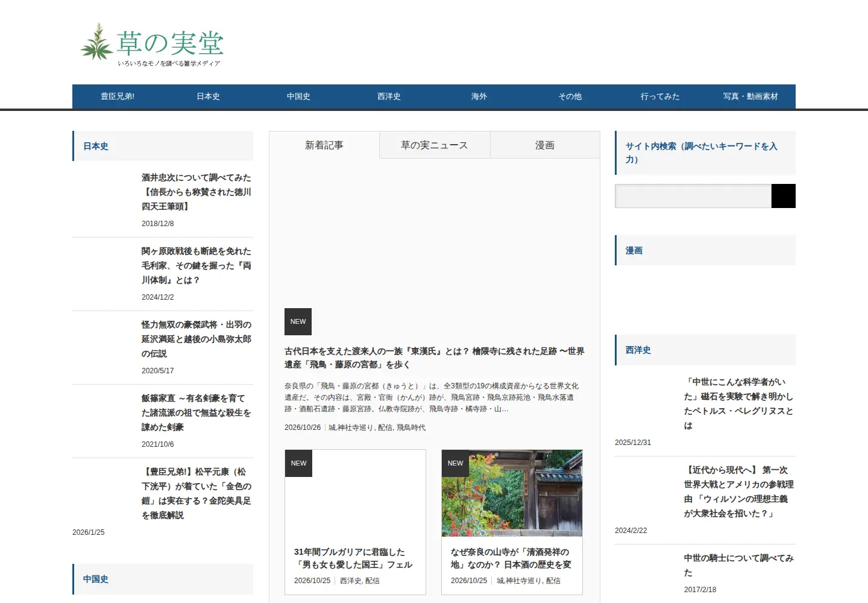Open the 行ってみた navigation menu

660,96
